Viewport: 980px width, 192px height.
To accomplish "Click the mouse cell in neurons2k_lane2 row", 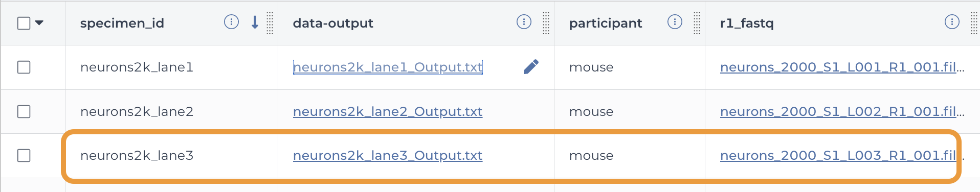I will [591, 111].
